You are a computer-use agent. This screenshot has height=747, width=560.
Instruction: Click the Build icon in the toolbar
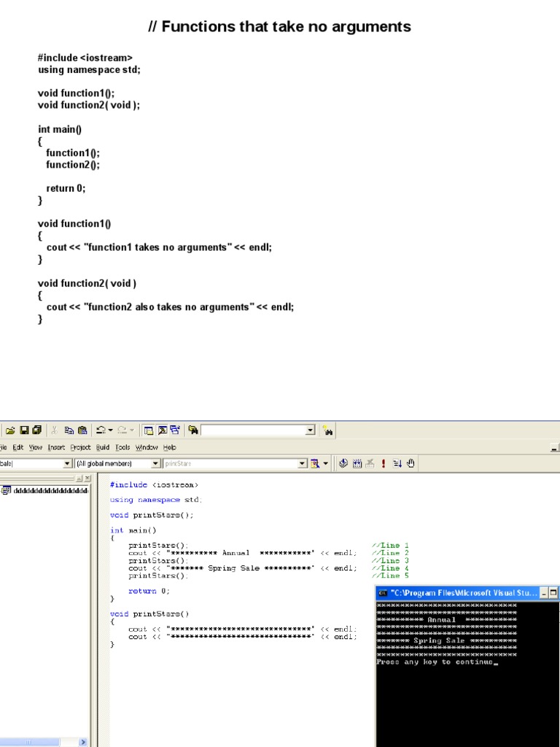[357, 463]
